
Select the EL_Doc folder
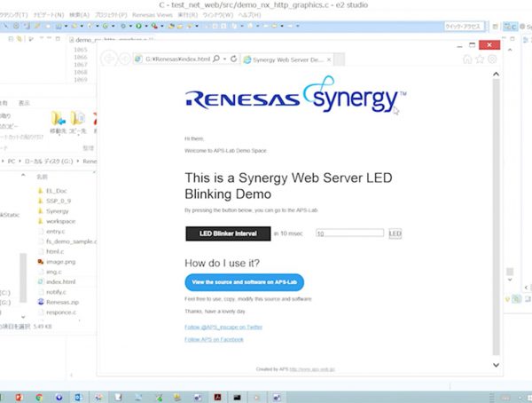pyautogui.click(x=53, y=191)
